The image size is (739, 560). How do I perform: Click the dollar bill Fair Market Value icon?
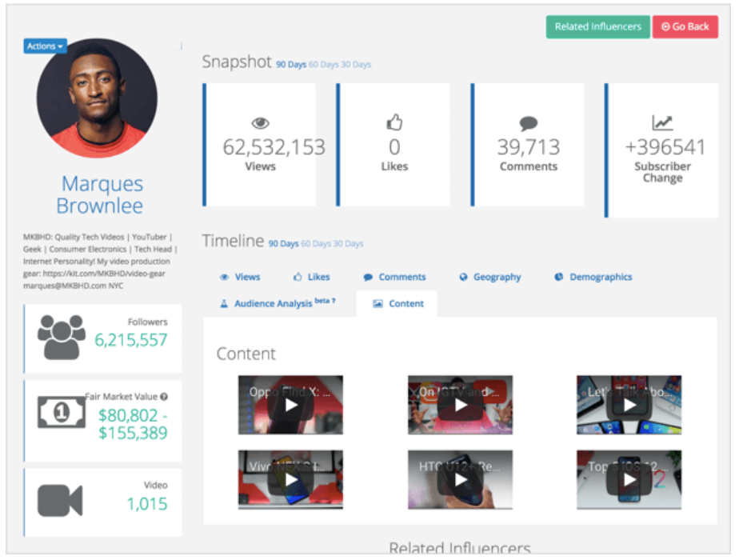pyautogui.click(x=62, y=413)
